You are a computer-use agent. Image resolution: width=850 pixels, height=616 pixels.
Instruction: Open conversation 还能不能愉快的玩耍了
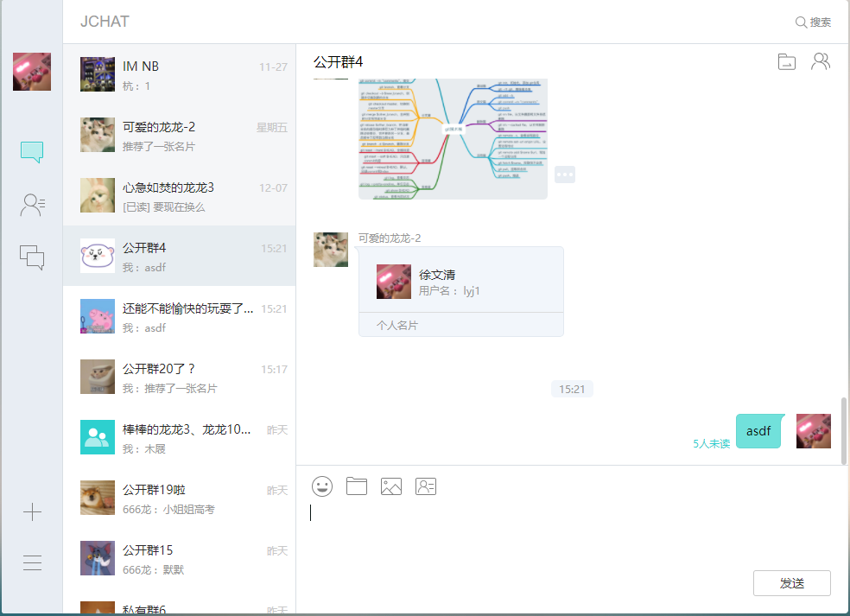(x=180, y=316)
